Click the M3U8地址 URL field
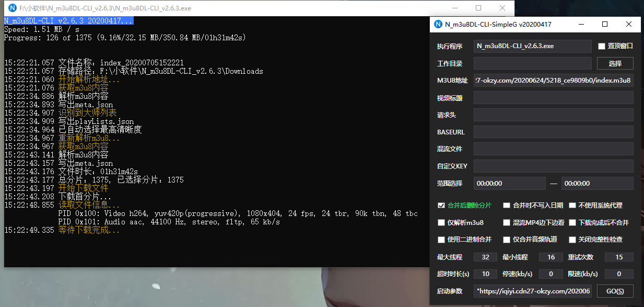Image resolution: width=644 pixels, height=307 pixels. (554, 81)
